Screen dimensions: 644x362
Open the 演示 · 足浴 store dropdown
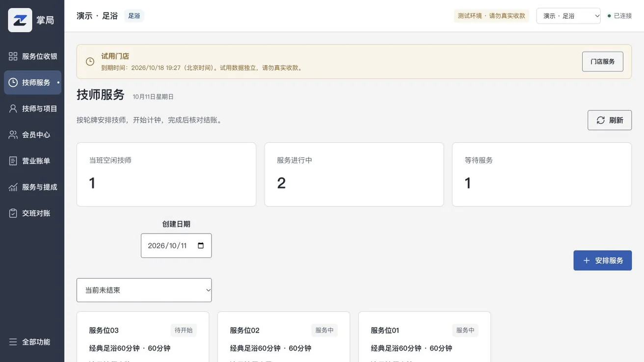click(x=568, y=16)
